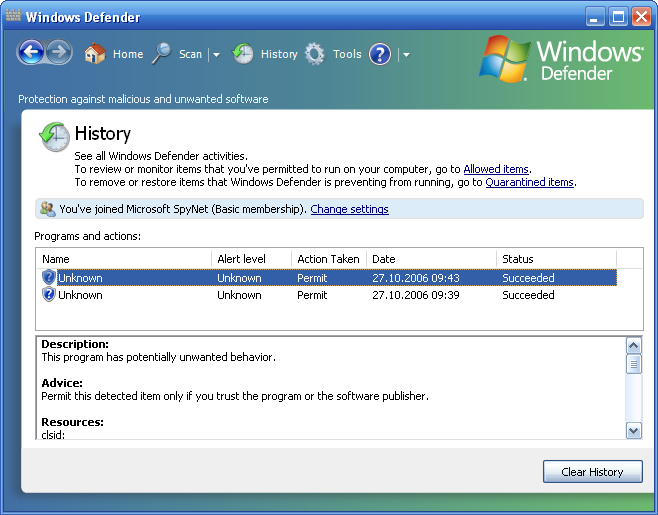The height and width of the screenshot is (515, 658).
Task: Sort by the Action Taken column header
Action: (329, 259)
